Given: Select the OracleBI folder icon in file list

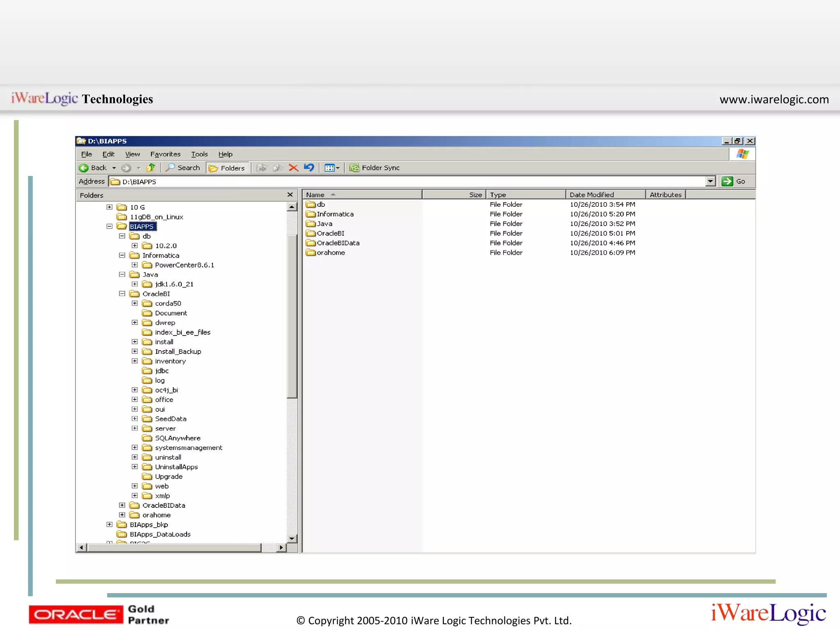Looking at the screenshot, I should pyautogui.click(x=310, y=233).
